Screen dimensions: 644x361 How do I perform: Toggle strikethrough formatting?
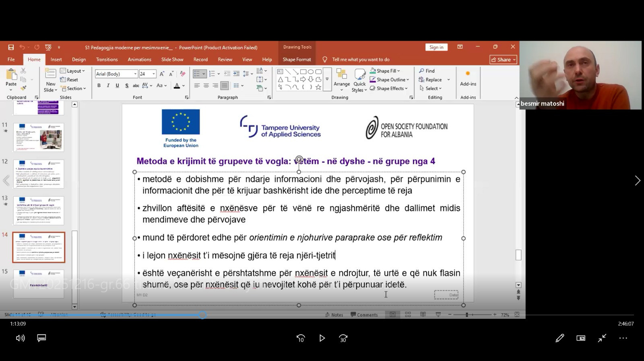[136, 86]
